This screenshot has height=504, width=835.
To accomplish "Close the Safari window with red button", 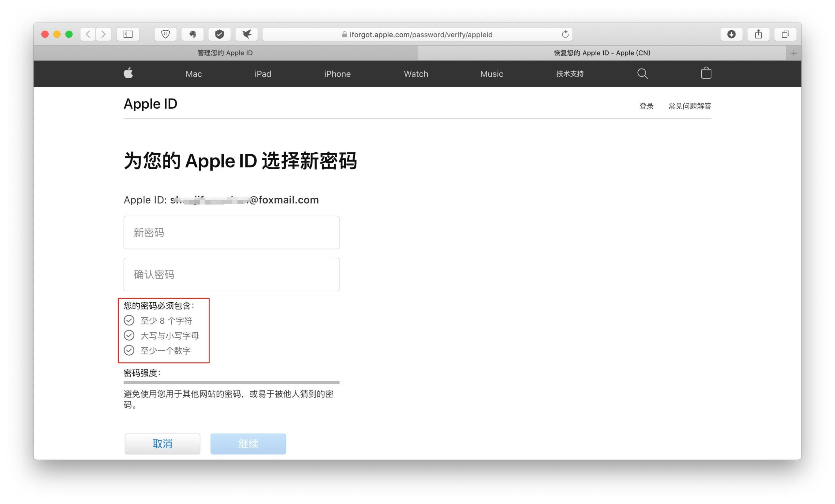I will coord(45,34).
